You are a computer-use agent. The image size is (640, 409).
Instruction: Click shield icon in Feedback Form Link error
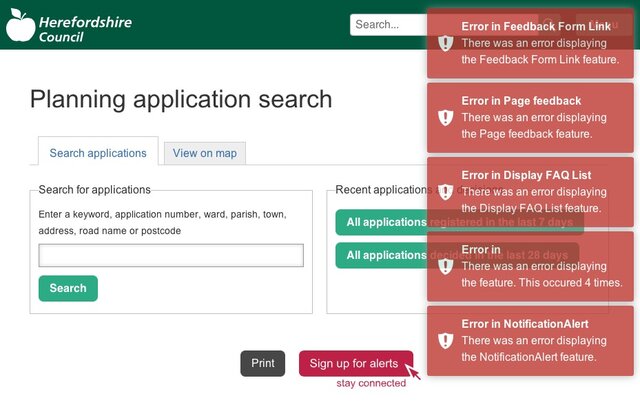click(x=446, y=43)
